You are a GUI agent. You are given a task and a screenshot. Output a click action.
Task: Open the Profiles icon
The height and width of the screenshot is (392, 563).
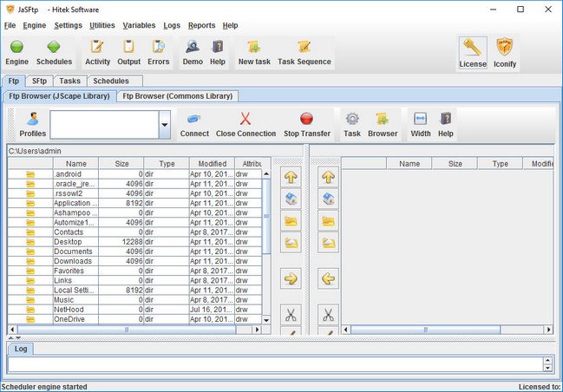point(32,120)
